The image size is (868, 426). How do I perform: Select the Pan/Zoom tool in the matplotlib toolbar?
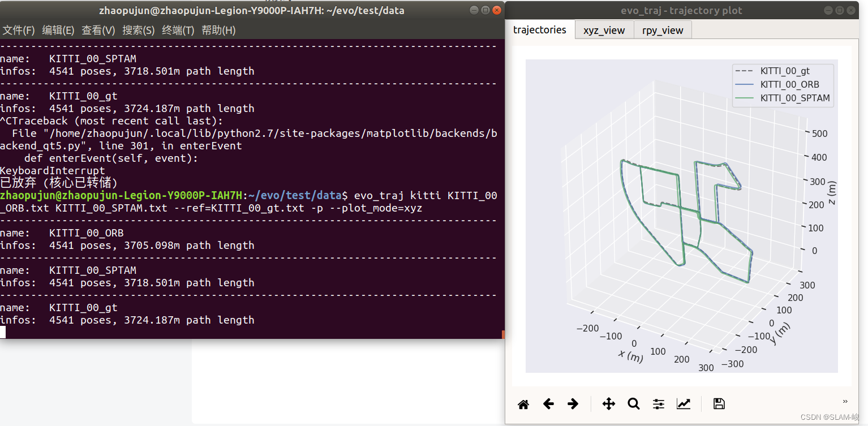click(608, 404)
